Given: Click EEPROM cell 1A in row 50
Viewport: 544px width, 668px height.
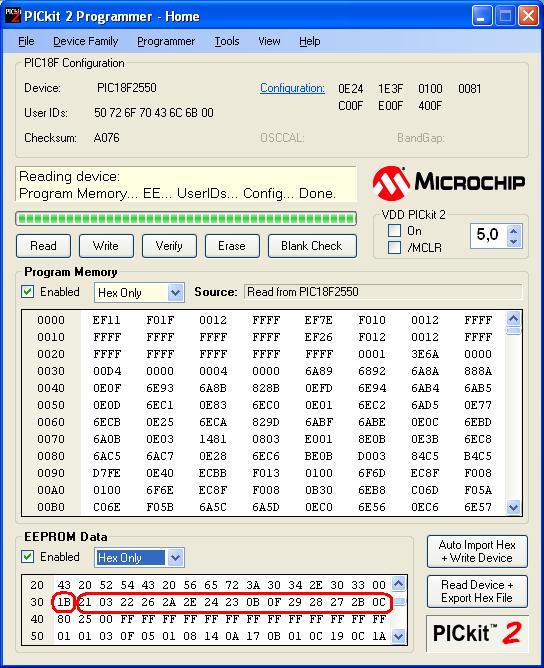Looking at the screenshot, I should pyautogui.click(x=379, y=636).
